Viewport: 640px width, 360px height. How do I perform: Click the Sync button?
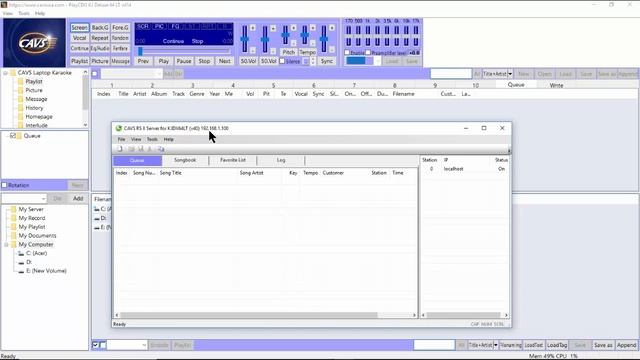coord(327,61)
